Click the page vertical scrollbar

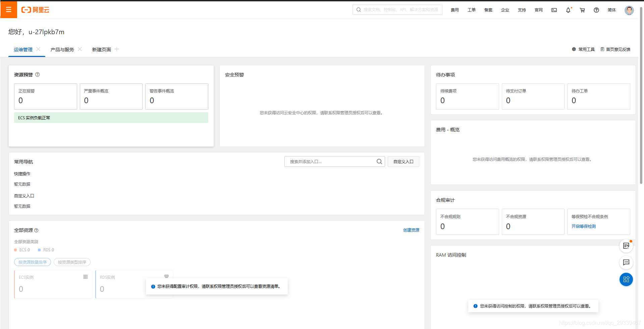coord(641,95)
